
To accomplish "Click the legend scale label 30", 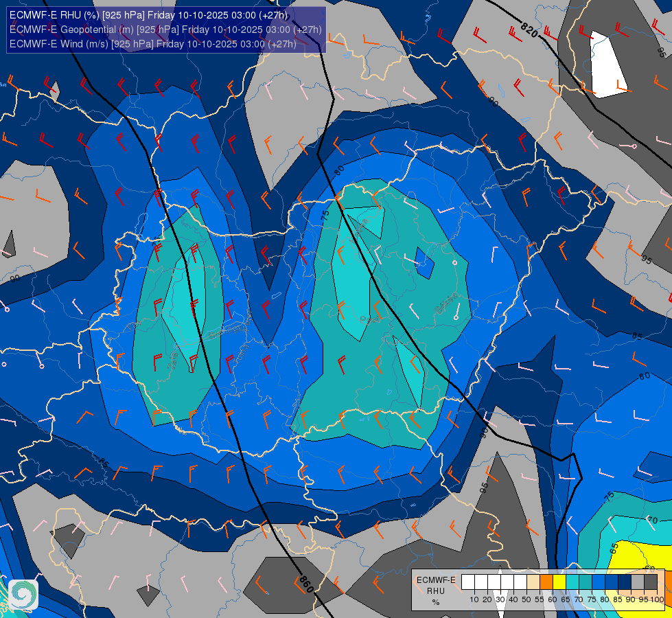I will (500, 599).
